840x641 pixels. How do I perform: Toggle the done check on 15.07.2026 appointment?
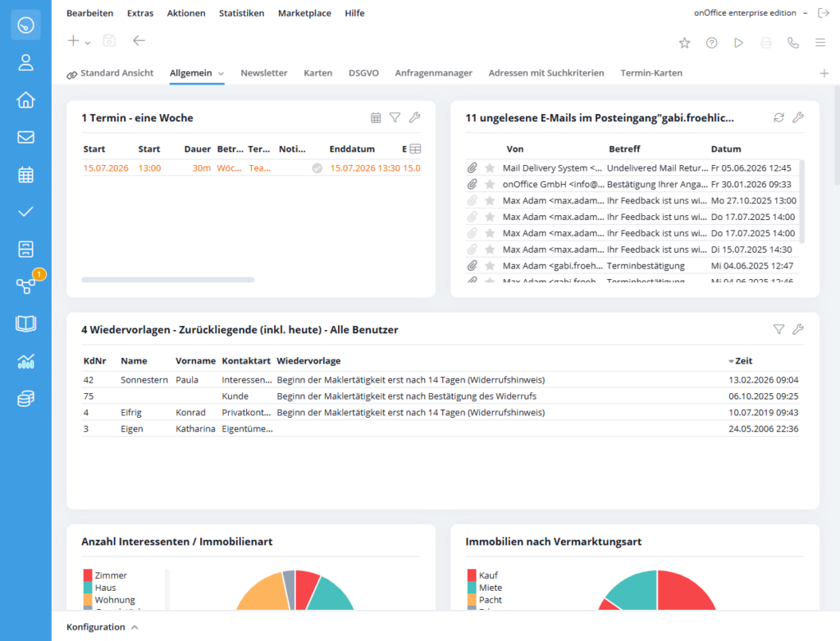click(x=317, y=168)
